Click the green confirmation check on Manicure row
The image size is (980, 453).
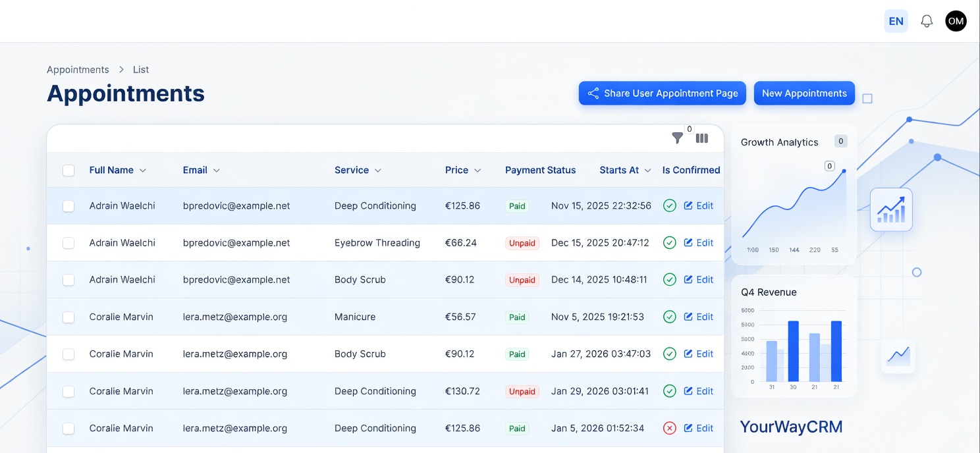(x=670, y=317)
